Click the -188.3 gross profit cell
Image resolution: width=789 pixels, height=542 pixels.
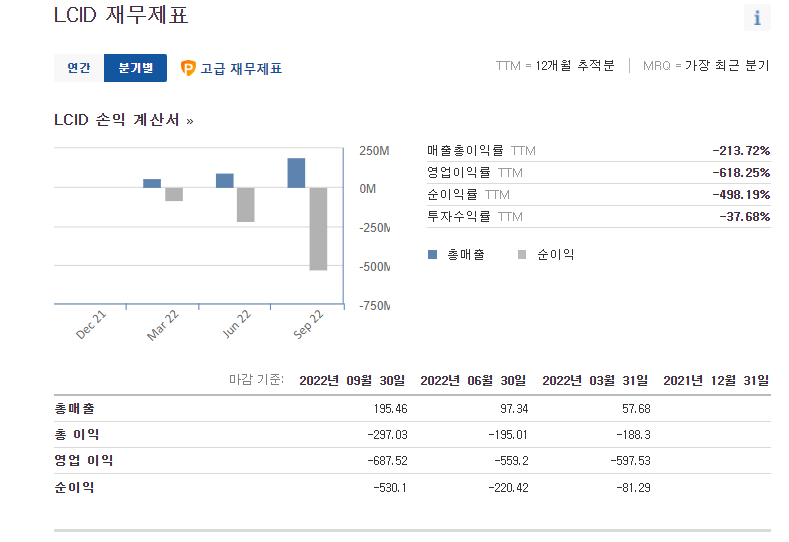click(x=633, y=435)
